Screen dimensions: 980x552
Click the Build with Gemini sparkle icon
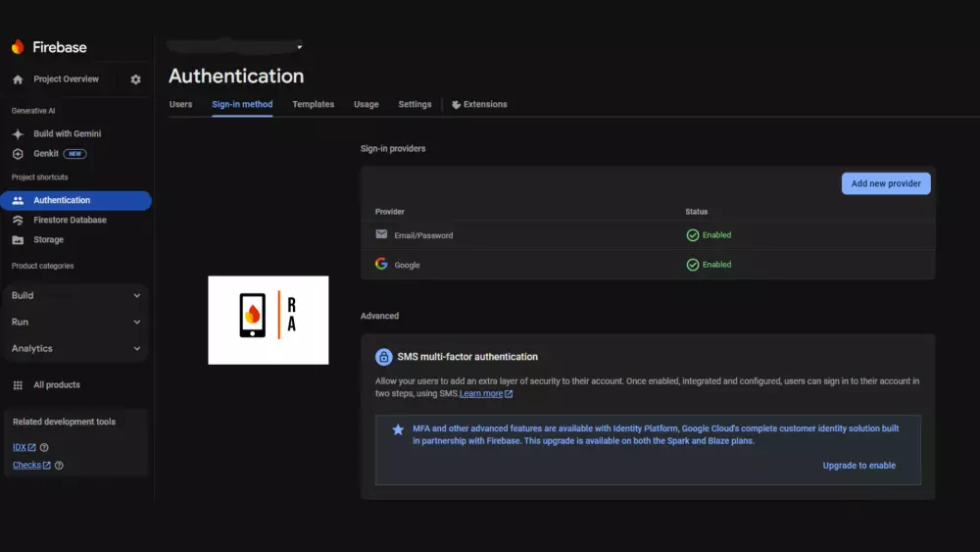(x=18, y=133)
